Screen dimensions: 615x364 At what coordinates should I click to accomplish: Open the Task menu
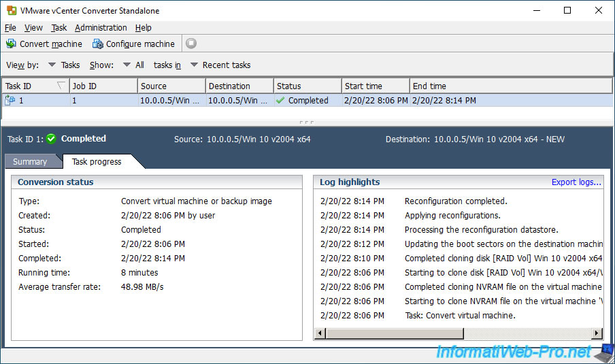tap(59, 27)
